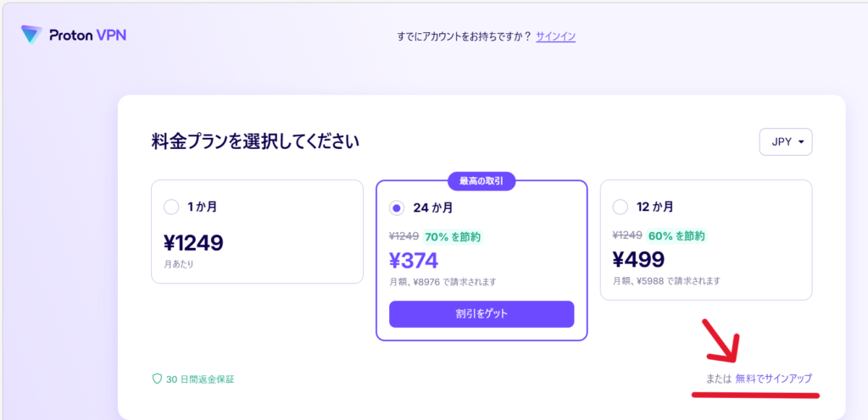Open the 無料でサインアップ link
Image resolution: width=868 pixels, height=420 pixels.
tap(779, 379)
